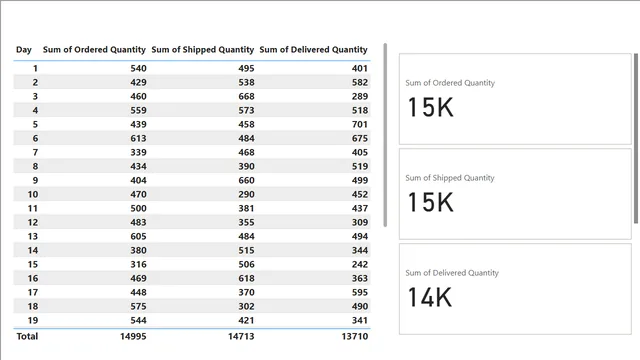This screenshot has width=640, height=360.
Task: Select delivered value 309 for day 12
Action: pos(360,222)
